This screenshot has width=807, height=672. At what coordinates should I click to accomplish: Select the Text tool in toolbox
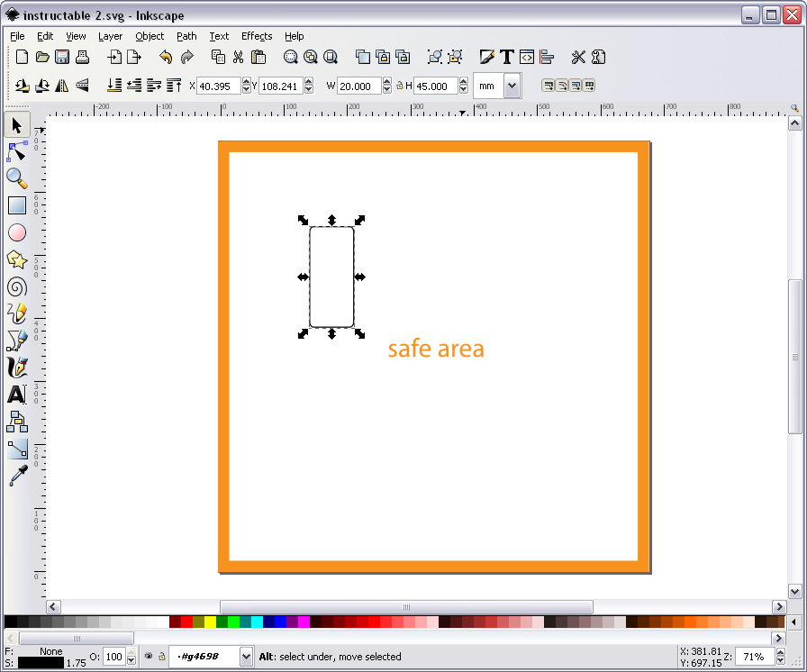pyautogui.click(x=17, y=395)
